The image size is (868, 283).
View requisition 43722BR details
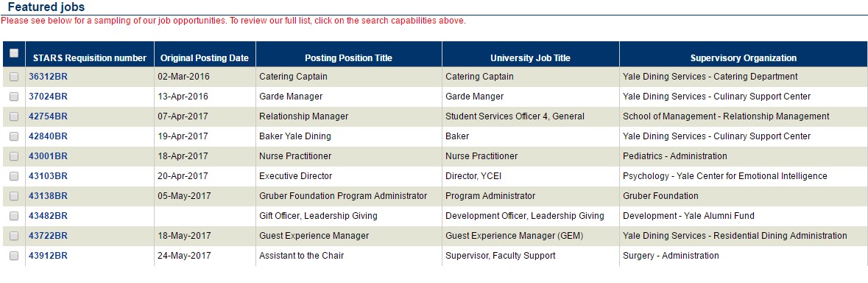pos(48,236)
